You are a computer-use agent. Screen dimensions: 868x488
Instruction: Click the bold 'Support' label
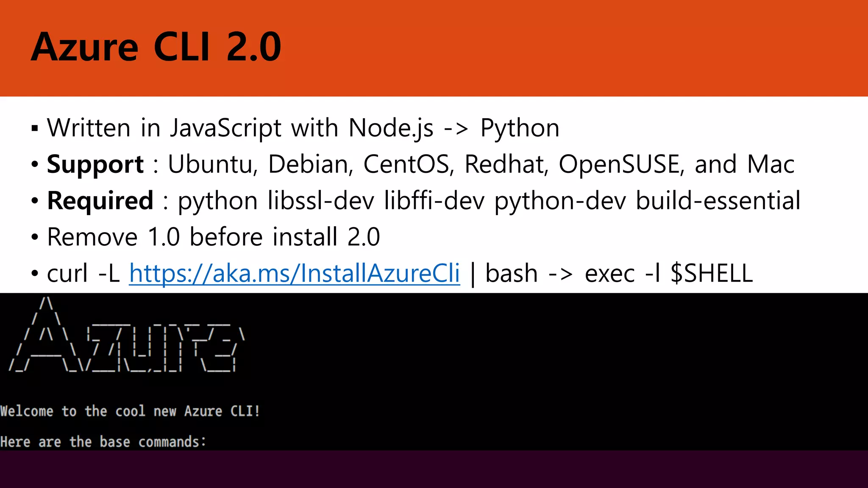(x=95, y=164)
